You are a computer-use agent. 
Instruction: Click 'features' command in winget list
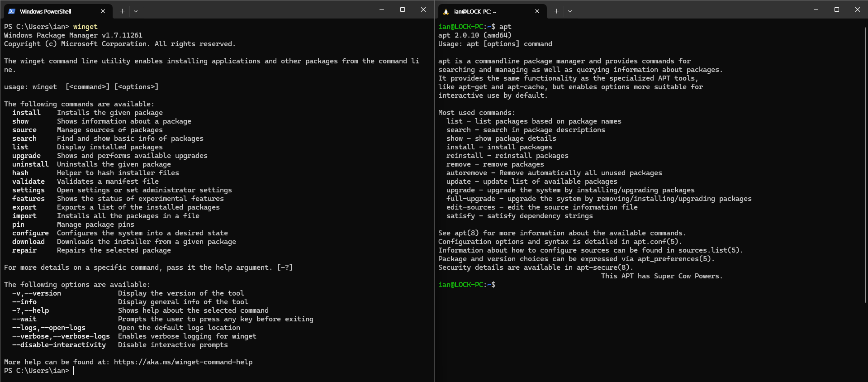coord(28,199)
